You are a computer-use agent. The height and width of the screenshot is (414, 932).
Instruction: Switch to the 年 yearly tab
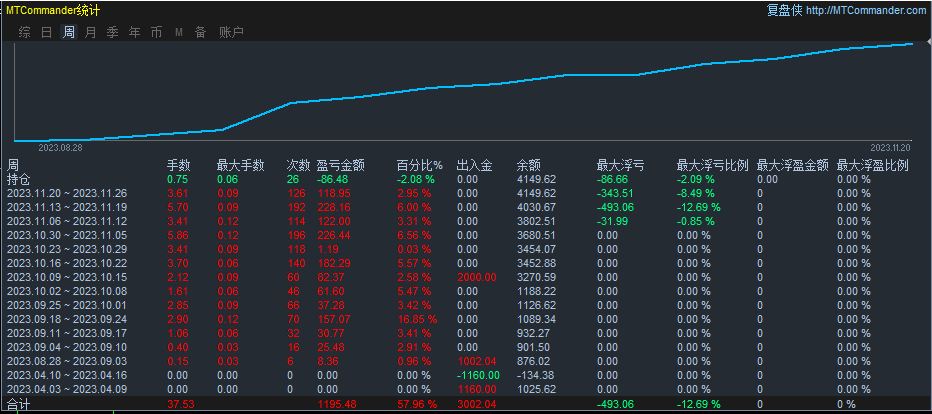point(134,33)
